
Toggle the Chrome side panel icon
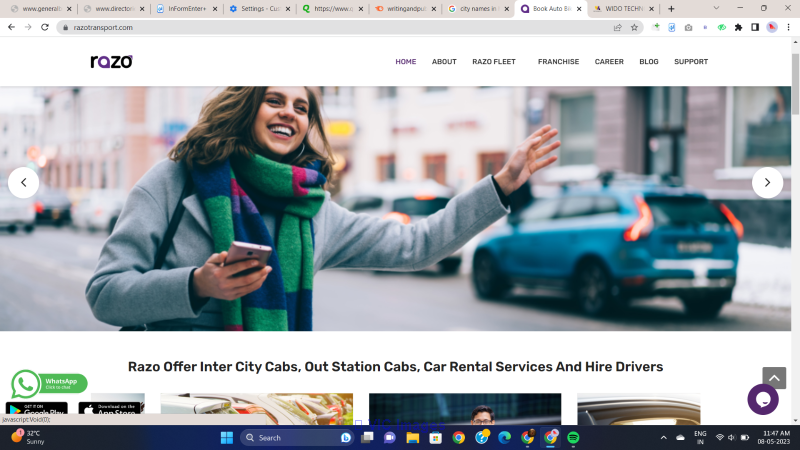point(755,28)
